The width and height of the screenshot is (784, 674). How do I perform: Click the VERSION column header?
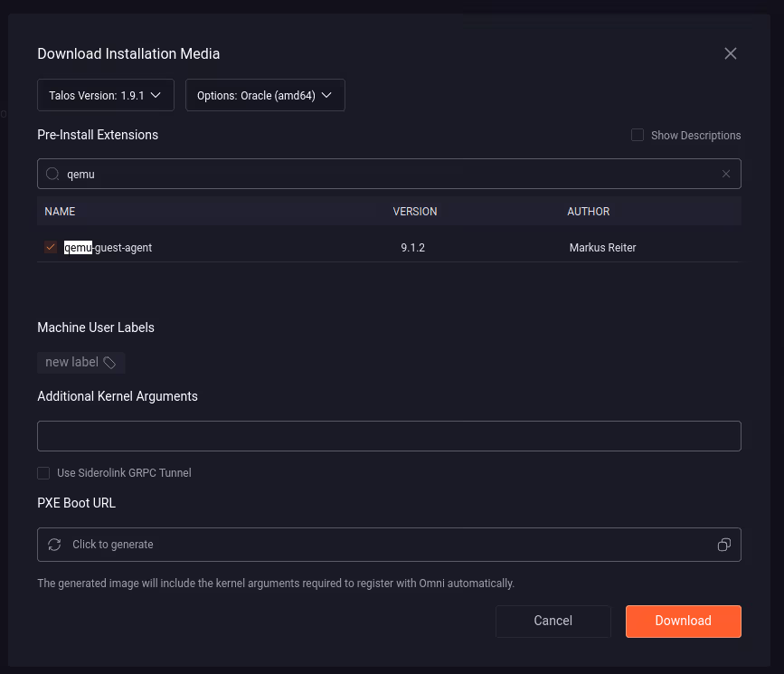click(x=415, y=211)
